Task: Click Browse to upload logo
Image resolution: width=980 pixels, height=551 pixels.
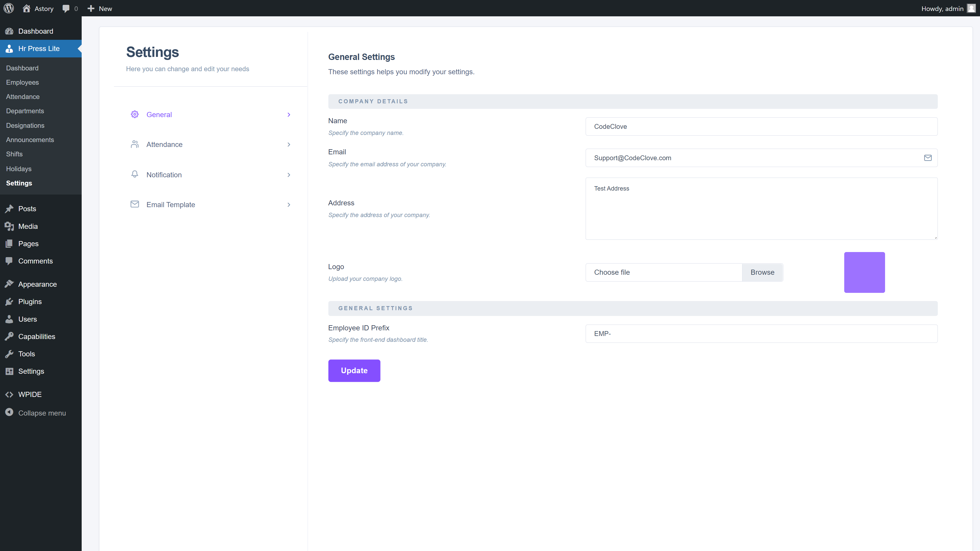Action: point(762,272)
